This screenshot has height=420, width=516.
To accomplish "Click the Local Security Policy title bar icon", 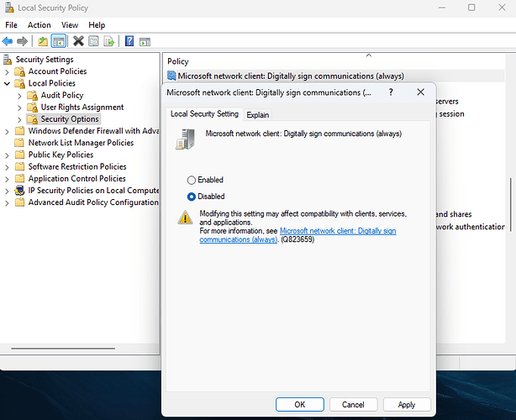I will [9, 8].
